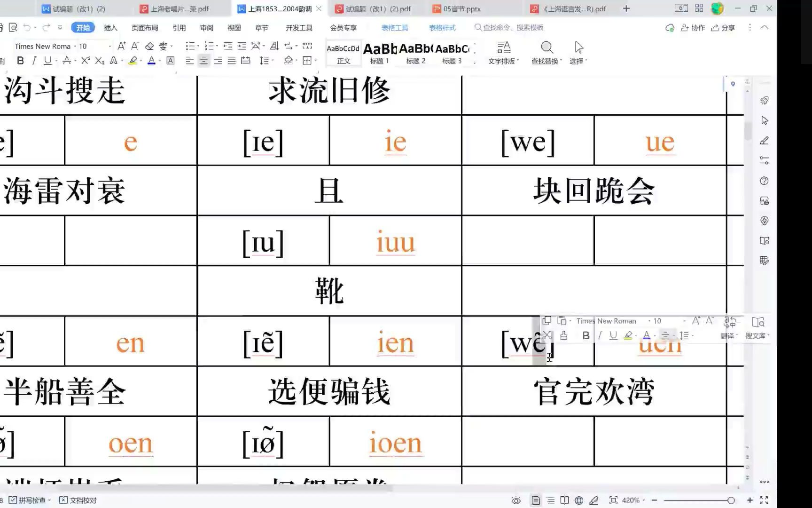Expand line spacing options in ribbon
This screenshot has width=812, height=508.
pos(273,61)
